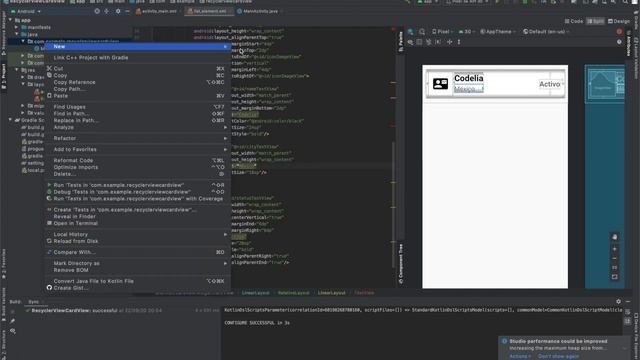
Task: Debug Tests in com.example.recyclerviewcardview
Action: point(138,192)
